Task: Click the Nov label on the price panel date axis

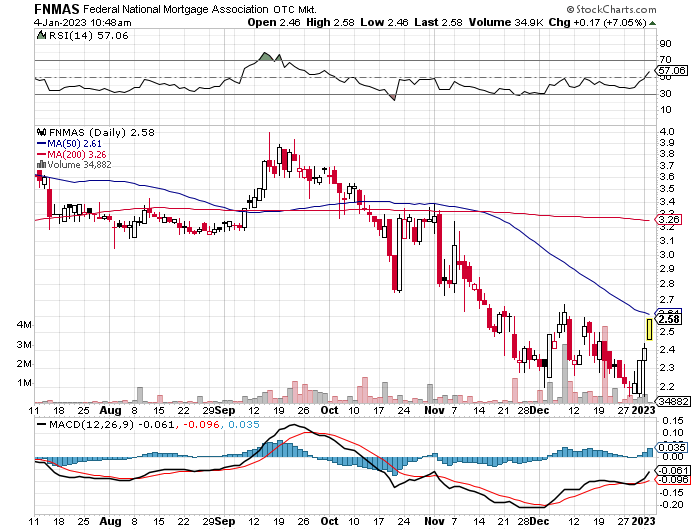Action: (434, 410)
